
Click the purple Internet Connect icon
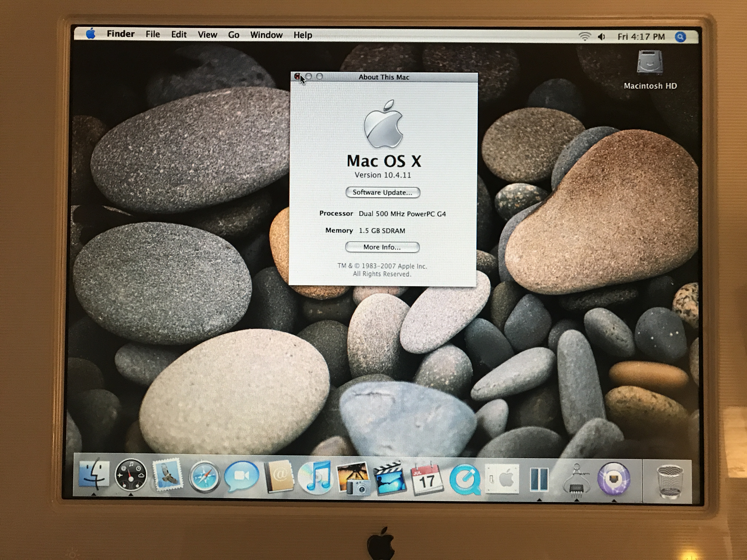tap(614, 479)
